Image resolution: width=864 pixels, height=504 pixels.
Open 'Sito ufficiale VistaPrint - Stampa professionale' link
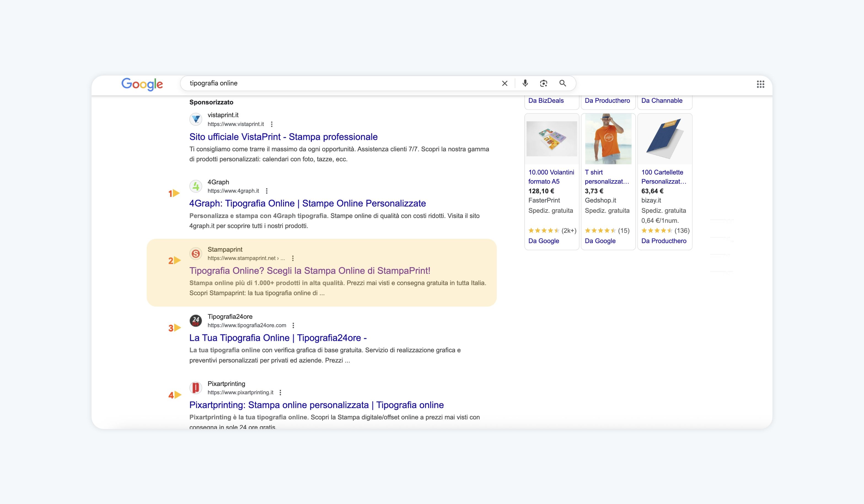(x=283, y=137)
